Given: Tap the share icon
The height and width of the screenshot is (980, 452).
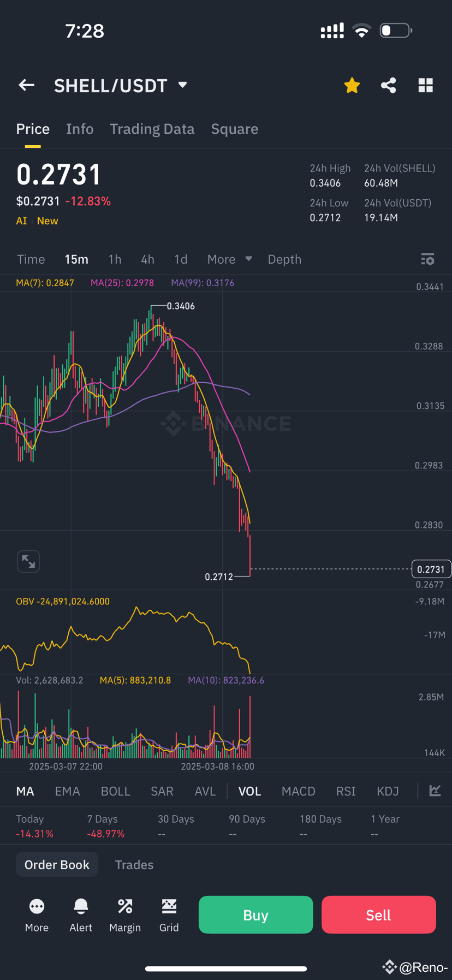Looking at the screenshot, I should click(389, 85).
